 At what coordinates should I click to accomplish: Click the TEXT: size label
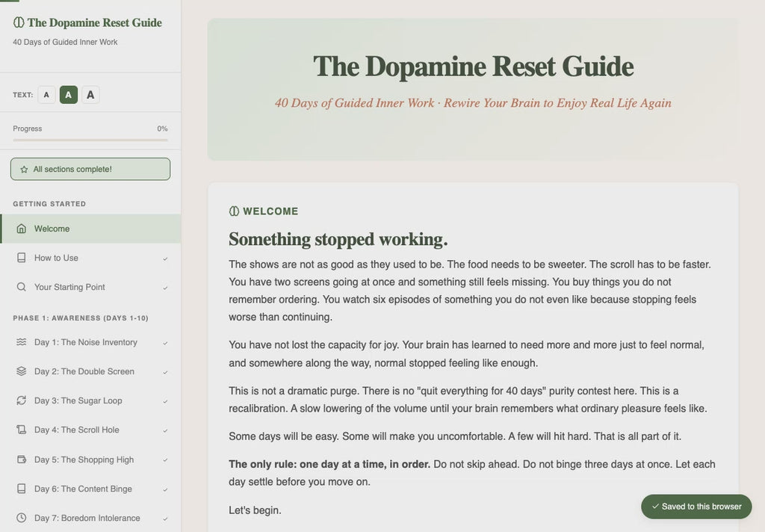23,95
